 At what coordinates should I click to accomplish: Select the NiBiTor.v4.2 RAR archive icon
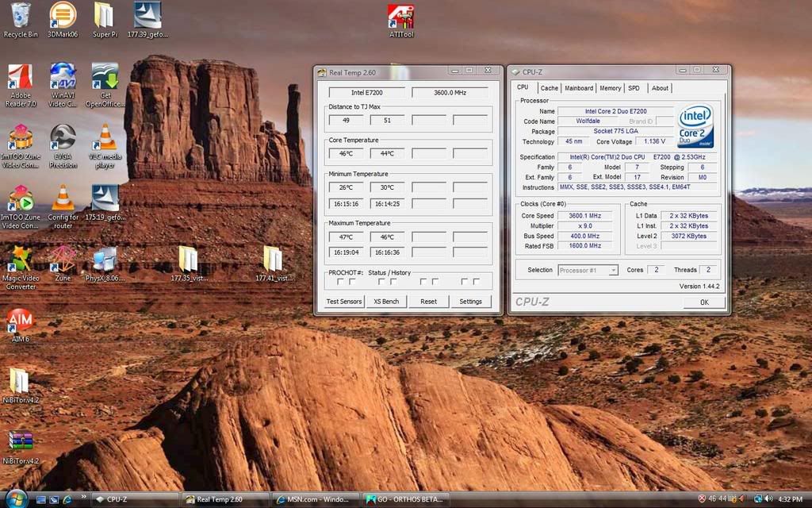pyautogui.click(x=21, y=447)
